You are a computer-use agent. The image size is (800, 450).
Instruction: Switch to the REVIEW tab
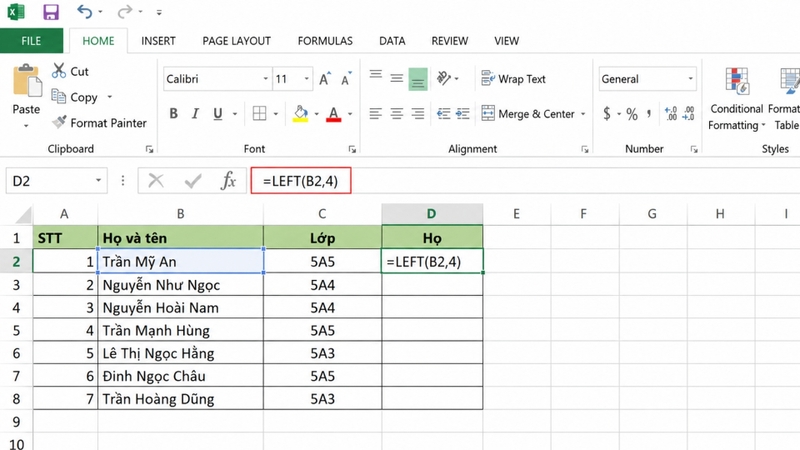[449, 41]
